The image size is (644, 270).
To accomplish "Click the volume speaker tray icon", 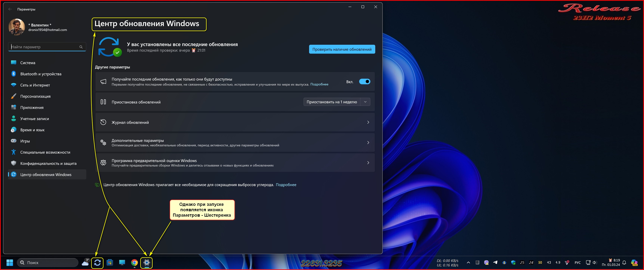I will coord(595,263).
